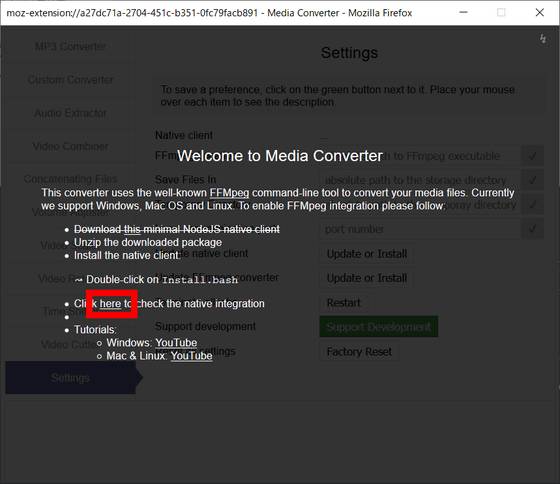This screenshot has height=484, width=560.
Task: Open the Windows YouTube tutorial link
Action: click(176, 343)
